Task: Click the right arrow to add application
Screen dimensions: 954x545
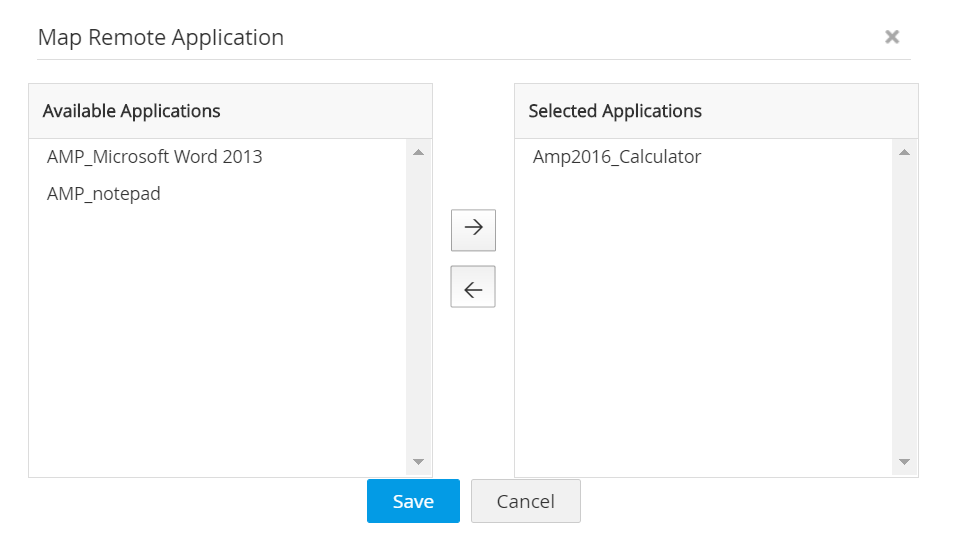Action: tap(473, 229)
